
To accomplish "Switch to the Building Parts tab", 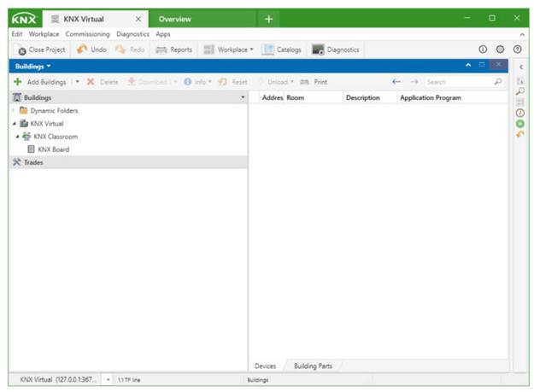I will [312, 366].
